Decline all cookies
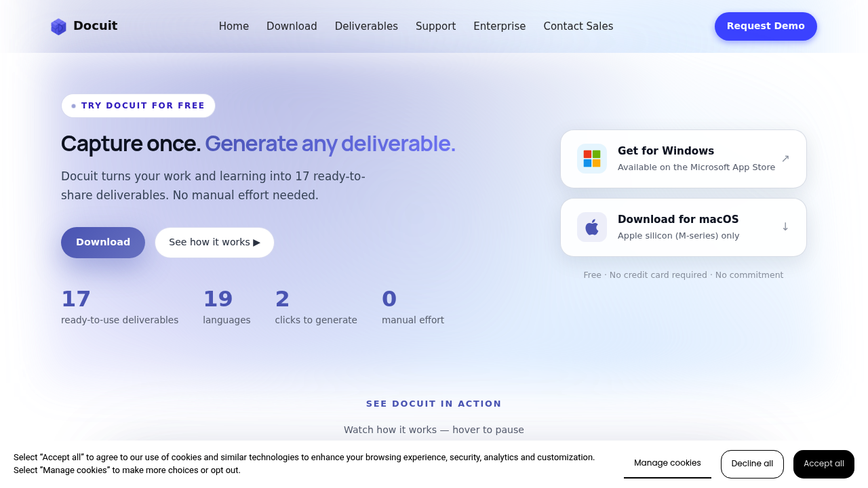The height and width of the screenshot is (488, 868). click(752, 464)
